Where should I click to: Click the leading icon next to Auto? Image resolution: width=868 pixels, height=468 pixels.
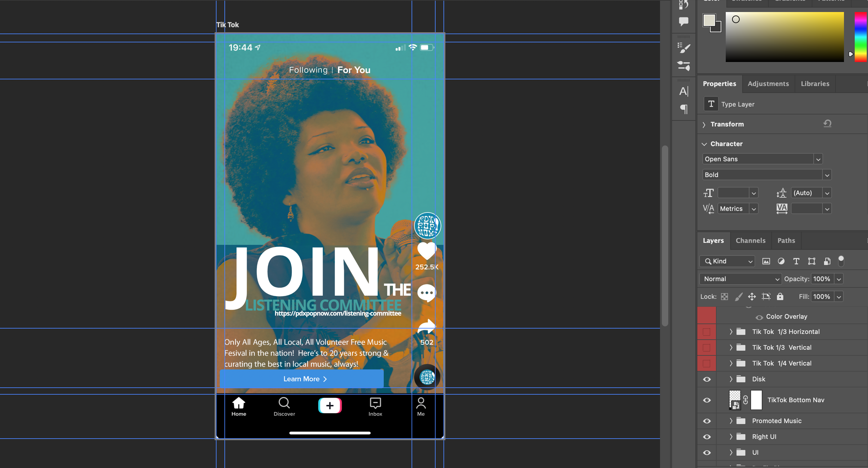pos(781,193)
